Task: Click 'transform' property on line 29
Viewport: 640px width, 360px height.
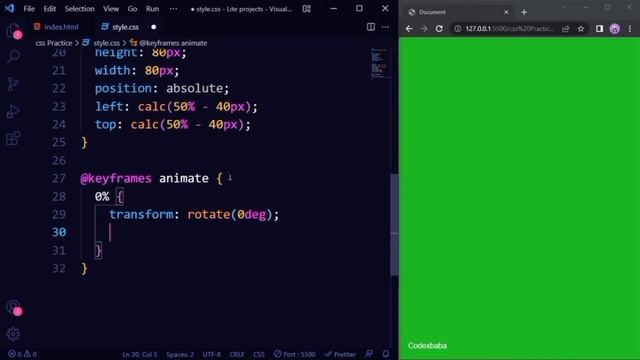Action: [x=141, y=215]
